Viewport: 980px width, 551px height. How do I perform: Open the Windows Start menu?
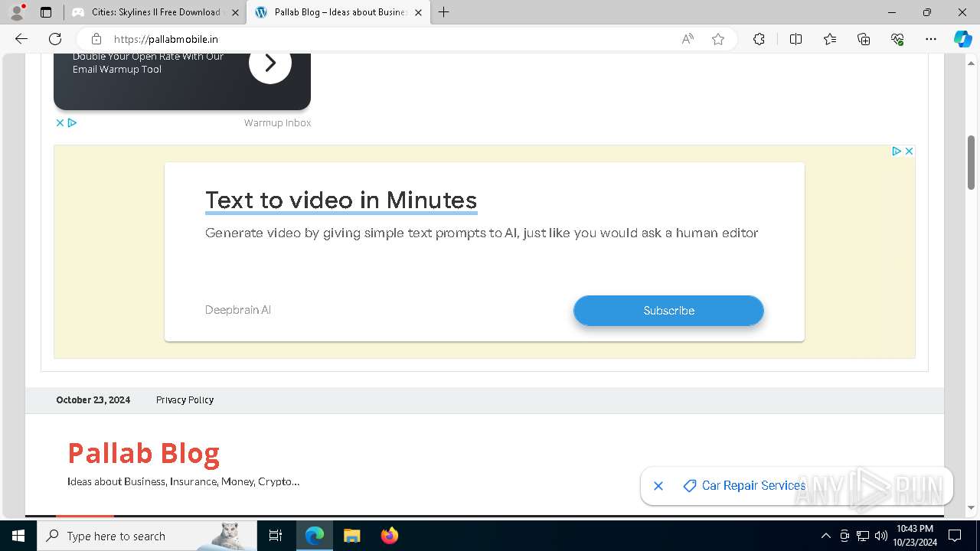[x=18, y=536]
